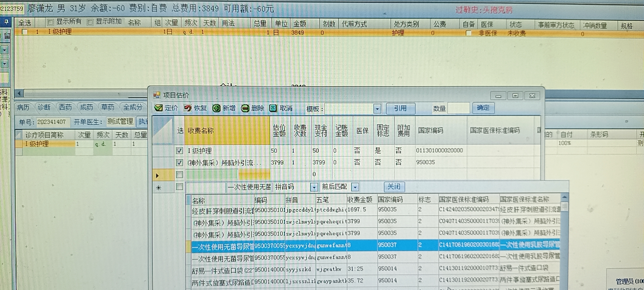Viewport: 644px width, 290px height.
Task: Open the 诊断 tab
Action: [x=44, y=107]
